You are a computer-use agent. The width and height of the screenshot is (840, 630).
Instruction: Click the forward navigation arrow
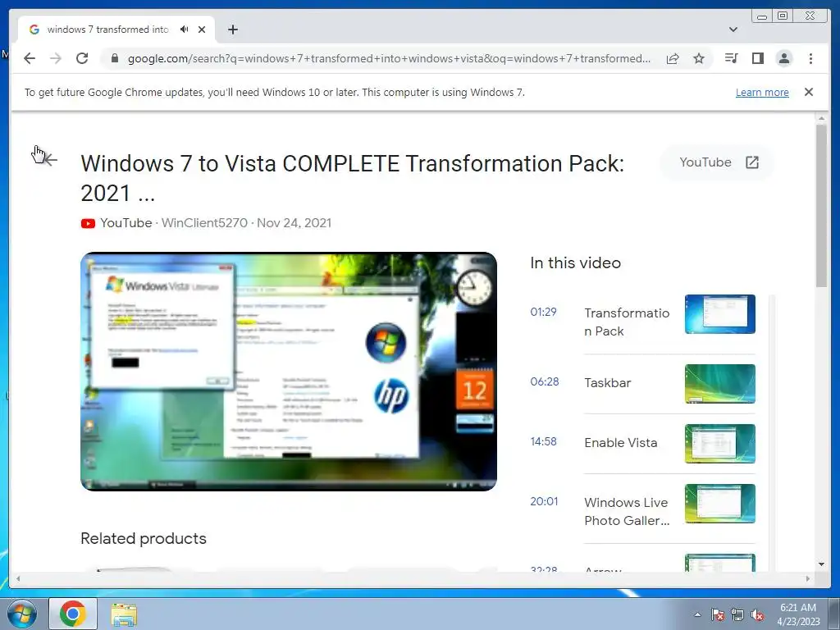pyautogui.click(x=55, y=58)
